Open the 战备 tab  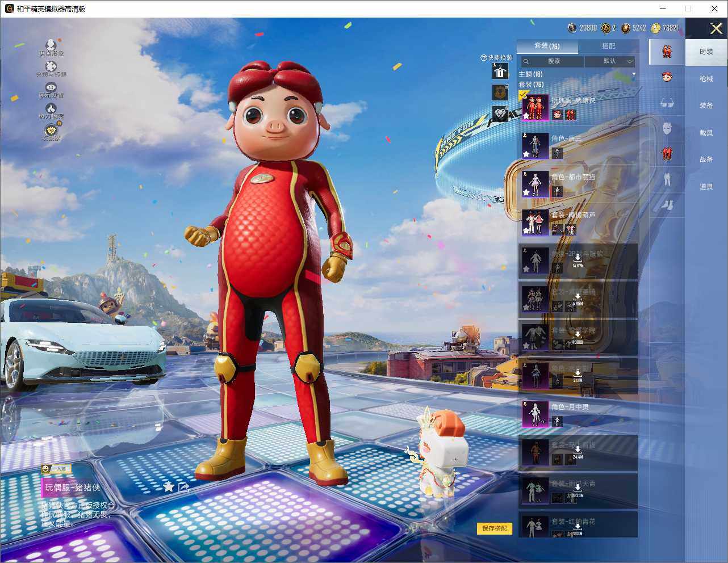click(706, 159)
